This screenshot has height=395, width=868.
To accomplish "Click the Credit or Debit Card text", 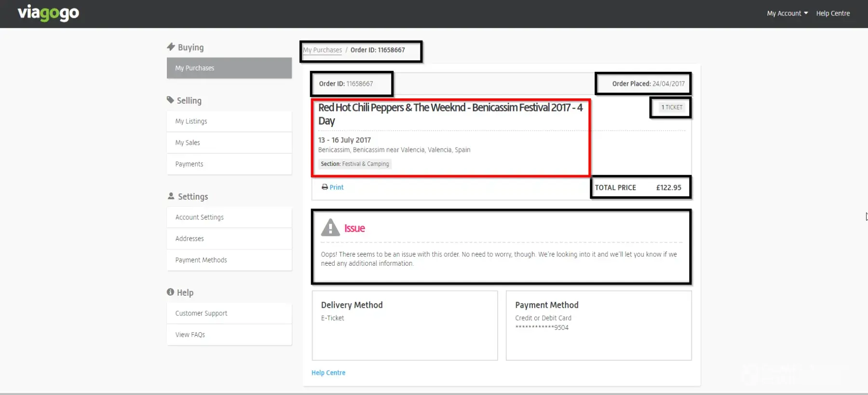I will [x=543, y=318].
